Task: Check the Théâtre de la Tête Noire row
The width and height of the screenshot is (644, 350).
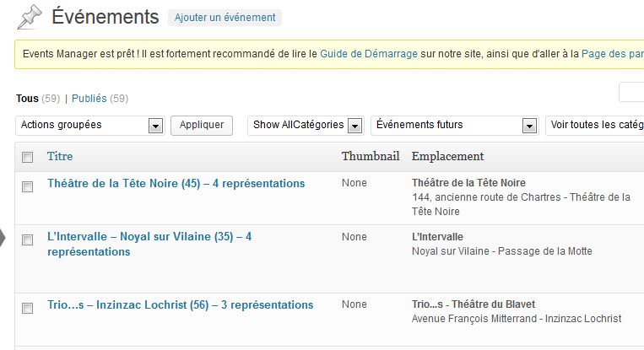Action: coord(28,186)
